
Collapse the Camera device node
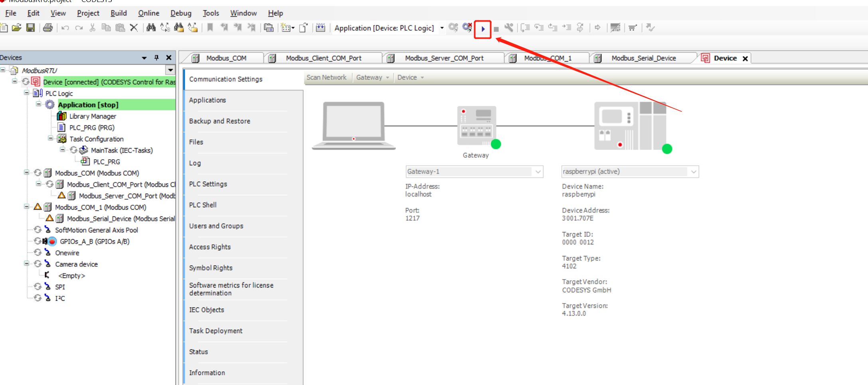26,264
